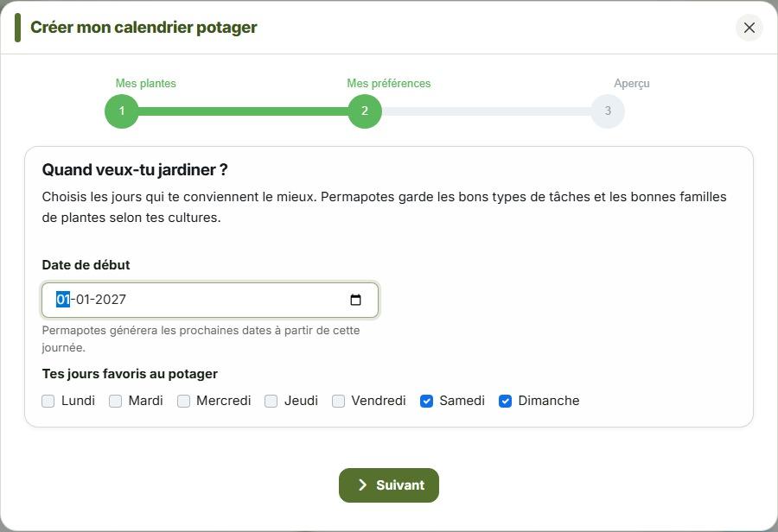Close the calendar creation dialog
The image size is (778, 532).
749,28
